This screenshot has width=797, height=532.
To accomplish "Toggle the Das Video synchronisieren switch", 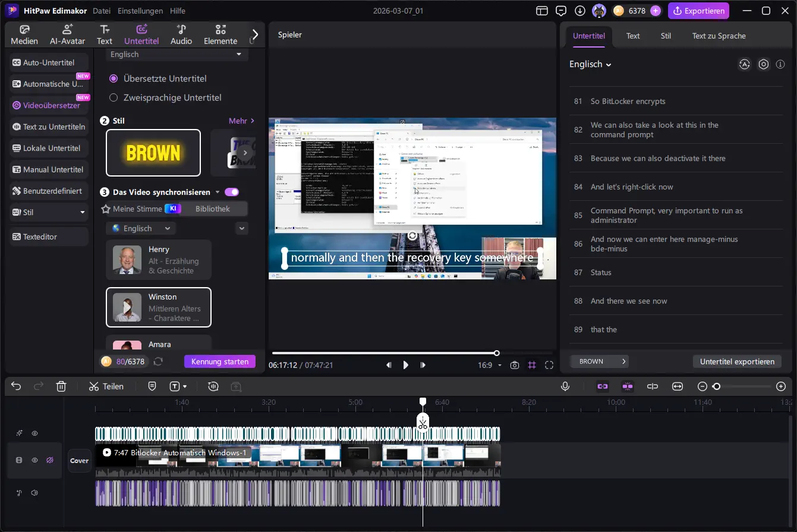I will coord(231,192).
